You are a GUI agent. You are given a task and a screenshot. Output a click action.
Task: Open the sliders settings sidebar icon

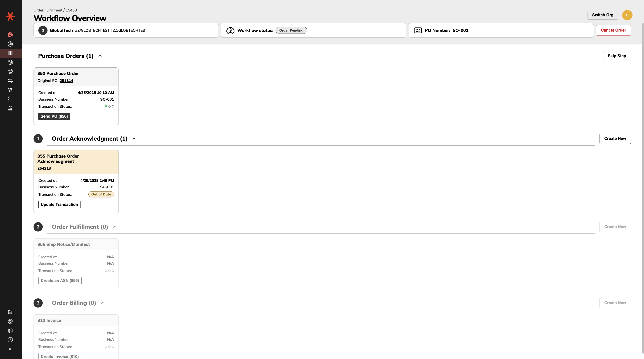10,90
